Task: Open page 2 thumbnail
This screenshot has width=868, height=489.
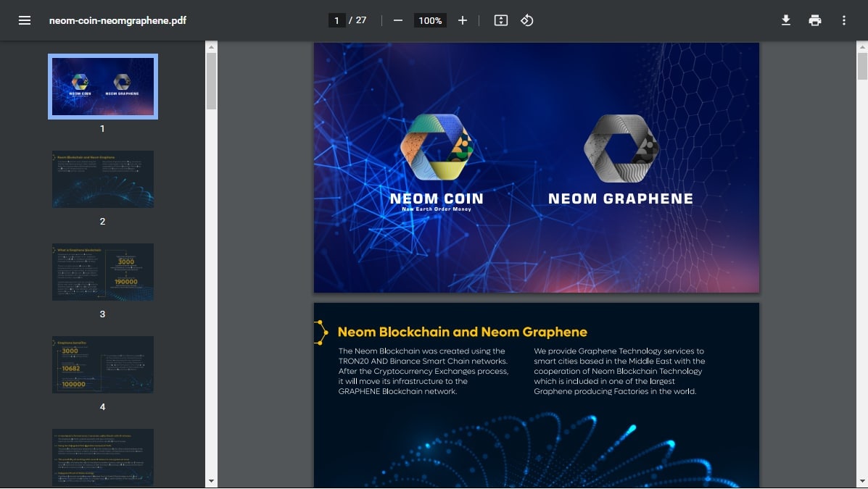Action: [x=103, y=179]
